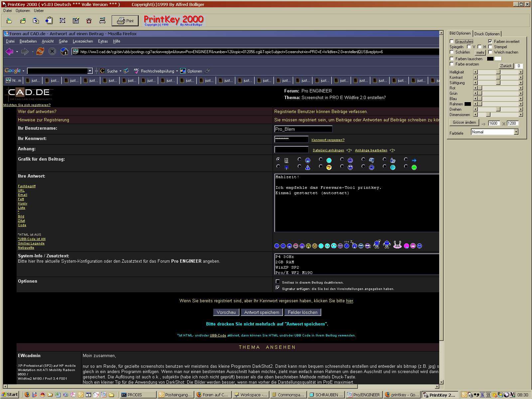532x399 pixels.
Task: Click the Google Suche search icon
Action: (102, 71)
